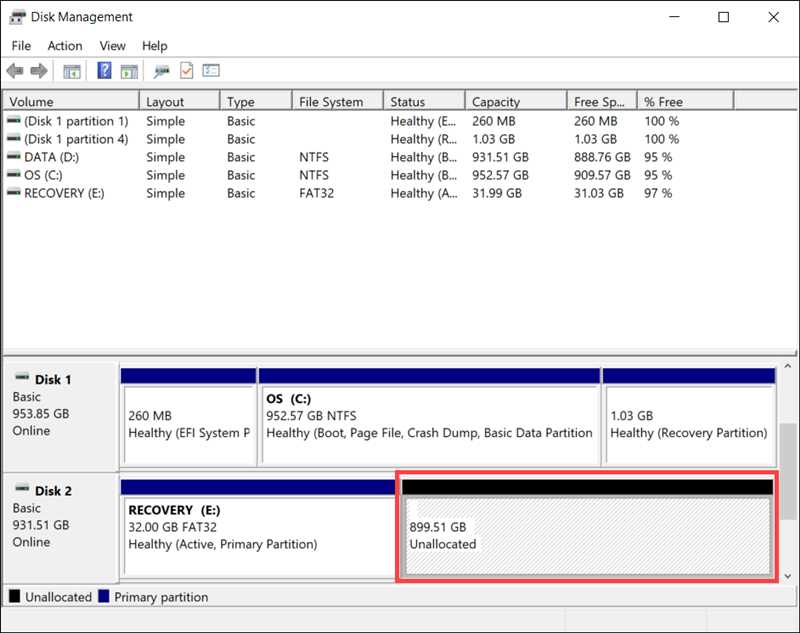
Task: Sort by the File System column header
Action: point(338,102)
